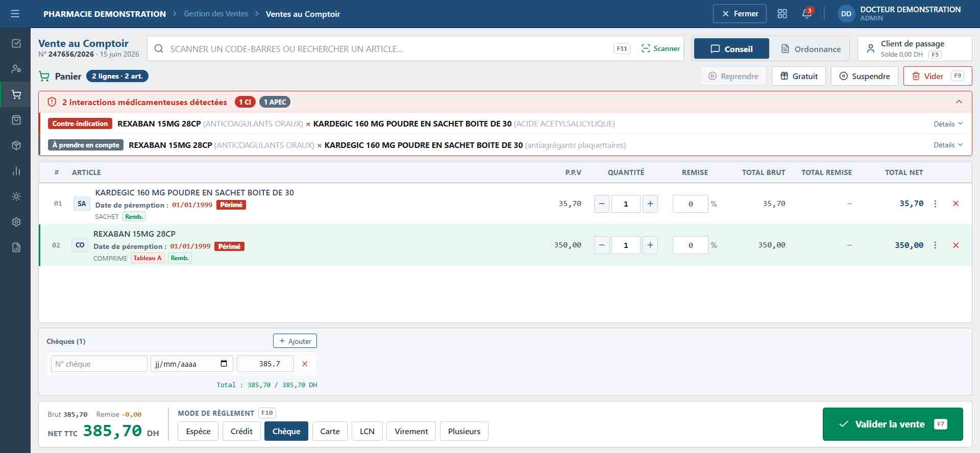Go to Gestion des Ventes breadcrumb
The height and width of the screenshot is (453, 980).
pyautogui.click(x=216, y=14)
